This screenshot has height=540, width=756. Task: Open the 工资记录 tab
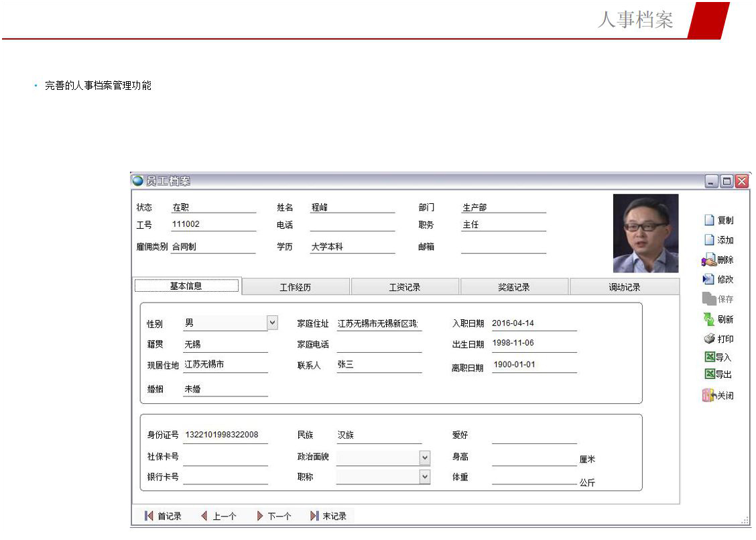[x=405, y=287]
